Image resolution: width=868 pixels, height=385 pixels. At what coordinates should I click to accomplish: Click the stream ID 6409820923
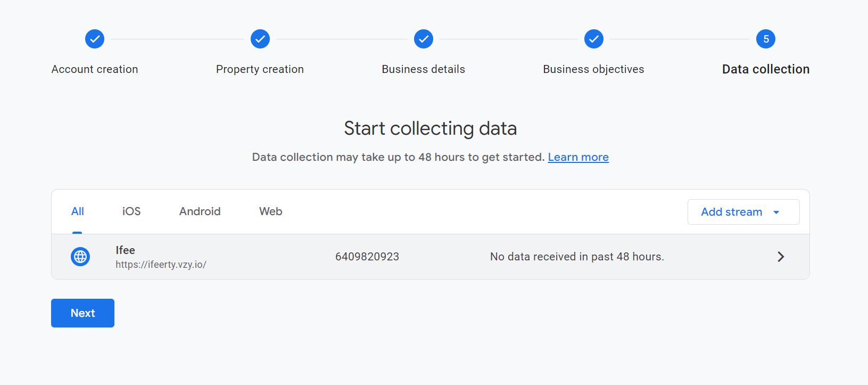click(367, 257)
